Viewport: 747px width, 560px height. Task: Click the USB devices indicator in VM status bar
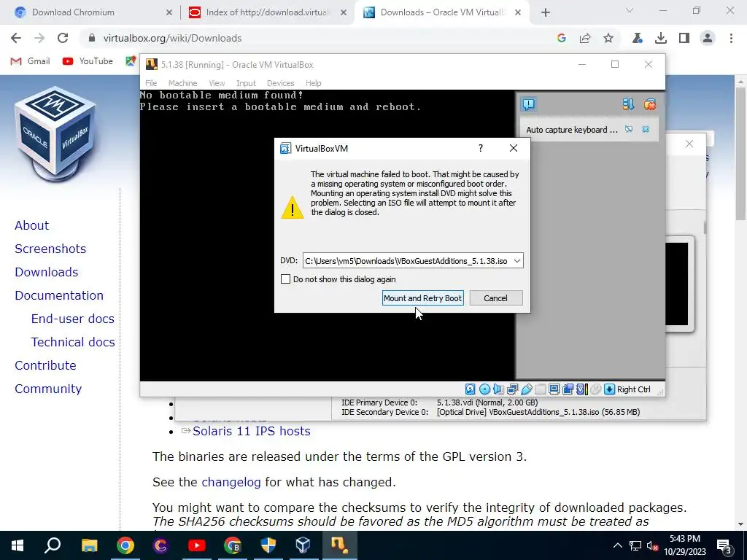pyautogui.click(x=527, y=389)
